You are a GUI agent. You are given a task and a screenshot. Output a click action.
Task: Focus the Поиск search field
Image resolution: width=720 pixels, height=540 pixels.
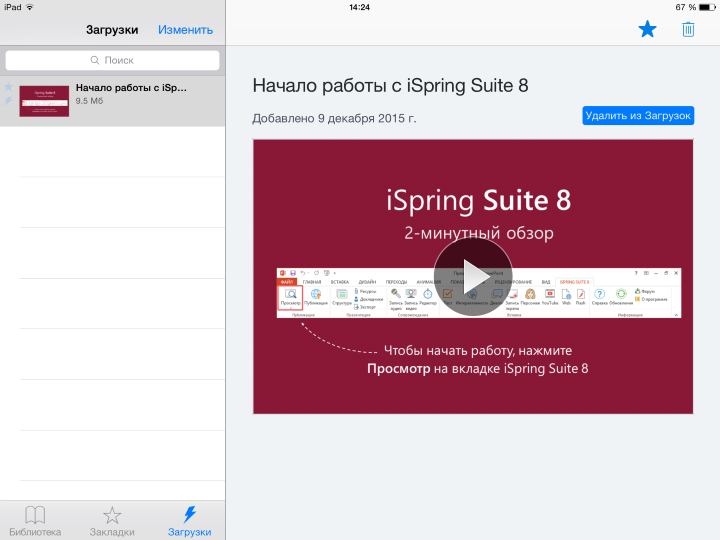(x=112, y=60)
